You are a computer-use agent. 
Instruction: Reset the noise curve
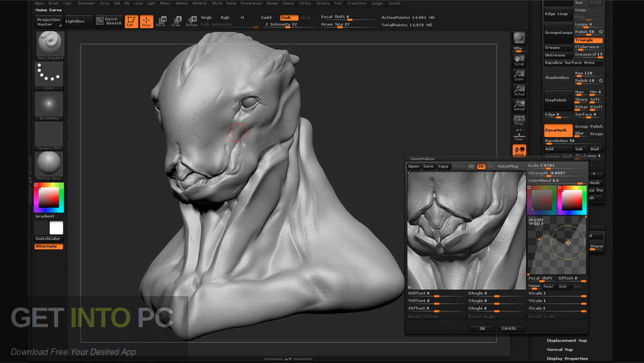(548, 286)
